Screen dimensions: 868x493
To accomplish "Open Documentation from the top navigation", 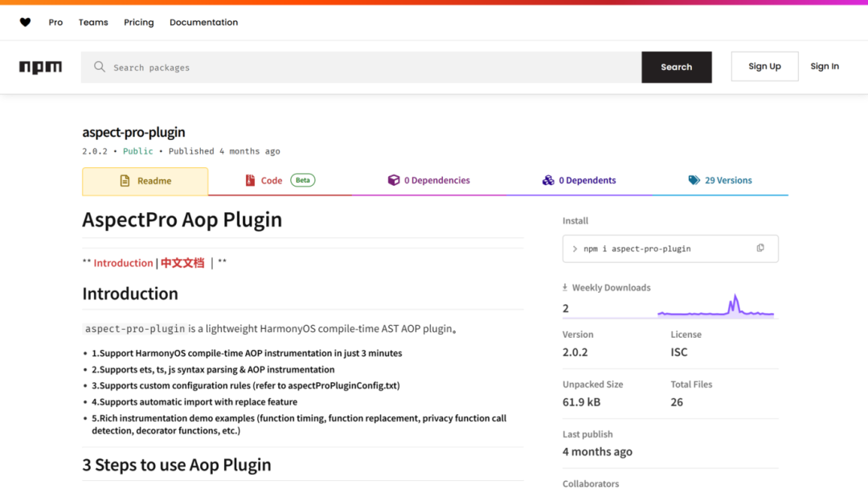I will pos(203,23).
